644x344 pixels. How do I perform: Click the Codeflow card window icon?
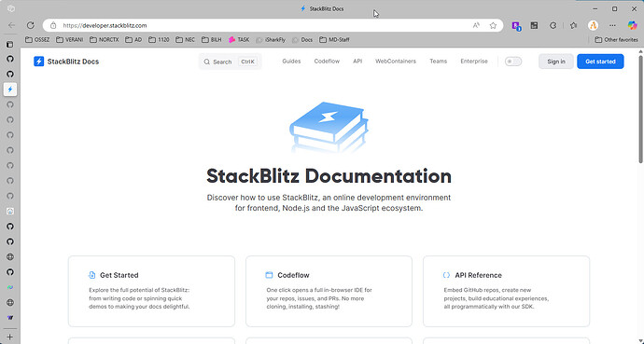pyautogui.click(x=269, y=275)
